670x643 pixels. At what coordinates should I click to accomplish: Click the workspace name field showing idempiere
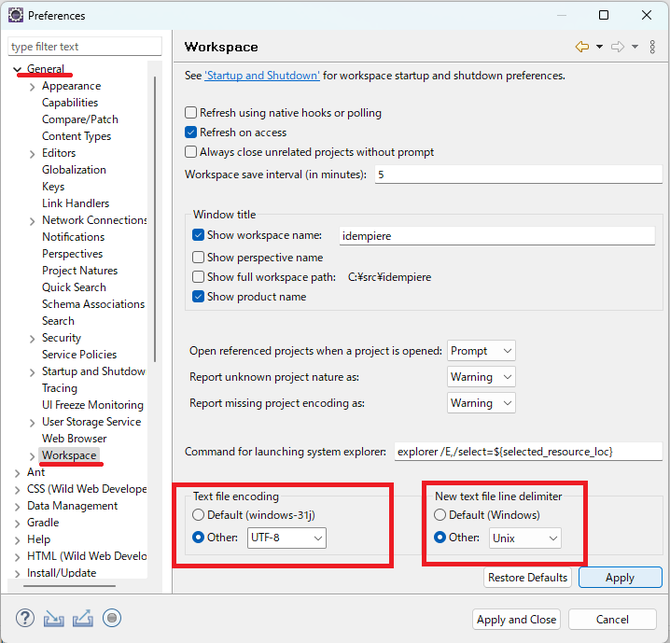click(x=497, y=235)
